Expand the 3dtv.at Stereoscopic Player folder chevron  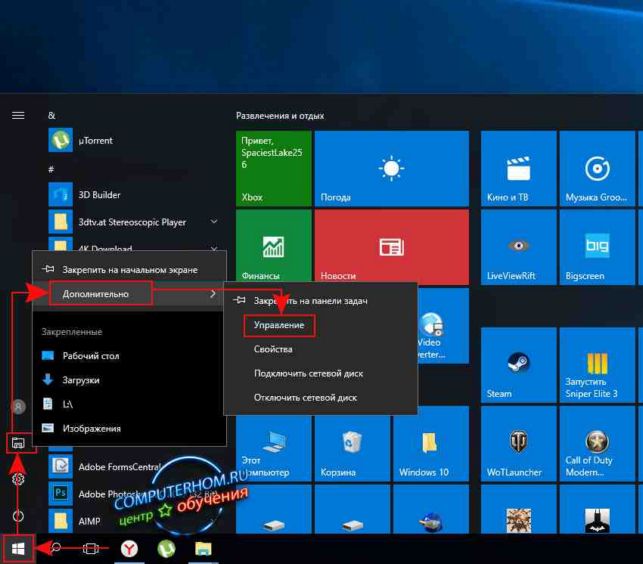214,221
